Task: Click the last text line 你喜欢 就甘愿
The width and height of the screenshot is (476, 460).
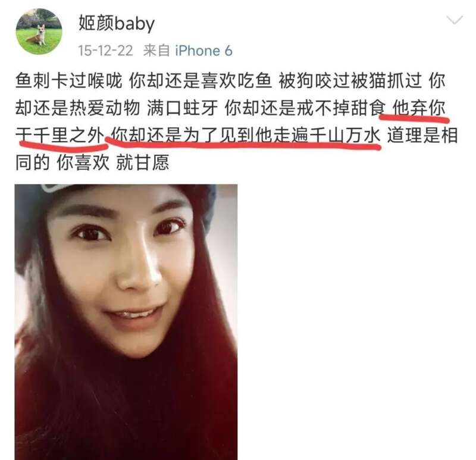Action: click(x=112, y=162)
